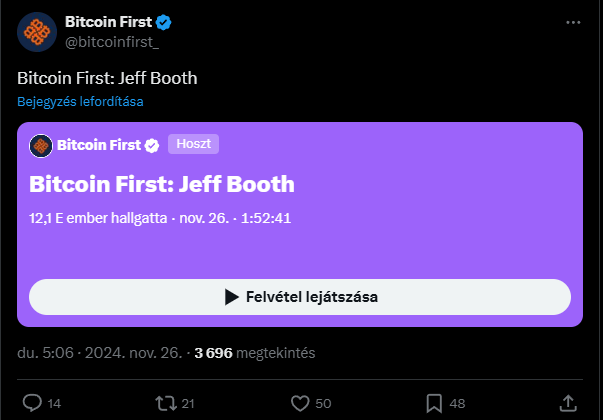Open the Space title Bitcoin First: Jeff Booth
This screenshot has width=603, height=420.
click(162, 184)
